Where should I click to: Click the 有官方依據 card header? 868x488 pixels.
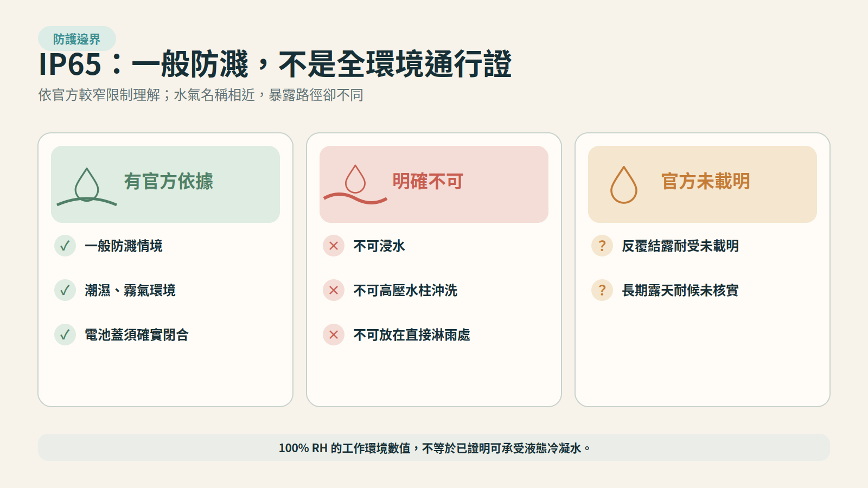click(165, 184)
